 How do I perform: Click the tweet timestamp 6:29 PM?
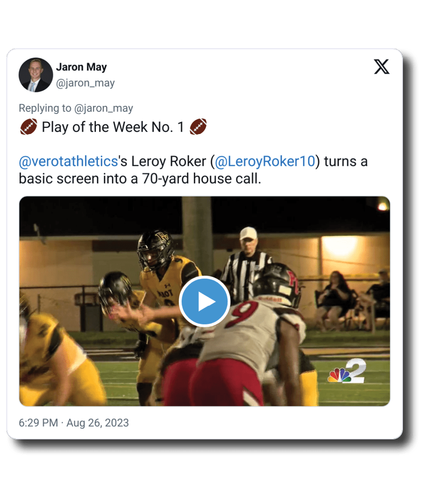point(38,422)
